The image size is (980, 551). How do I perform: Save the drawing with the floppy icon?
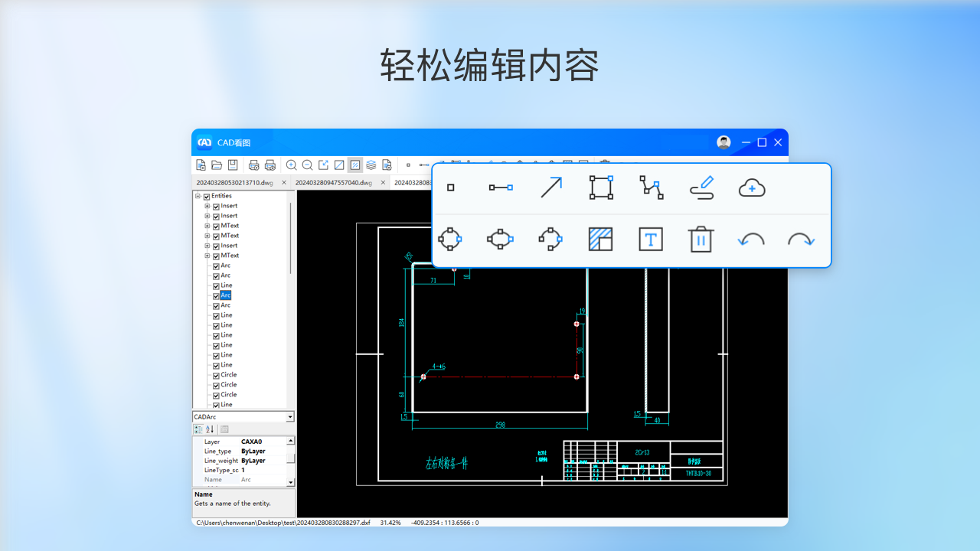point(233,165)
